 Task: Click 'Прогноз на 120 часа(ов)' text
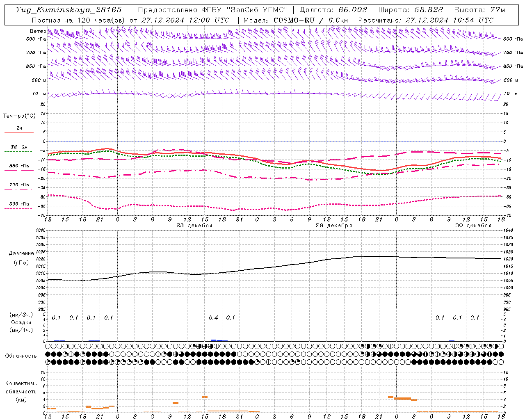click(x=79, y=20)
